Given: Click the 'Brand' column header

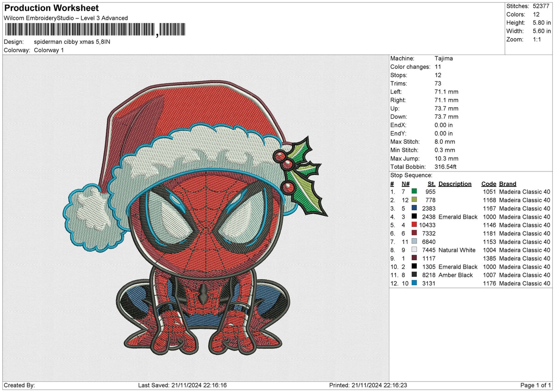Looking at the screenshot, I should click(x=507, y=184).
